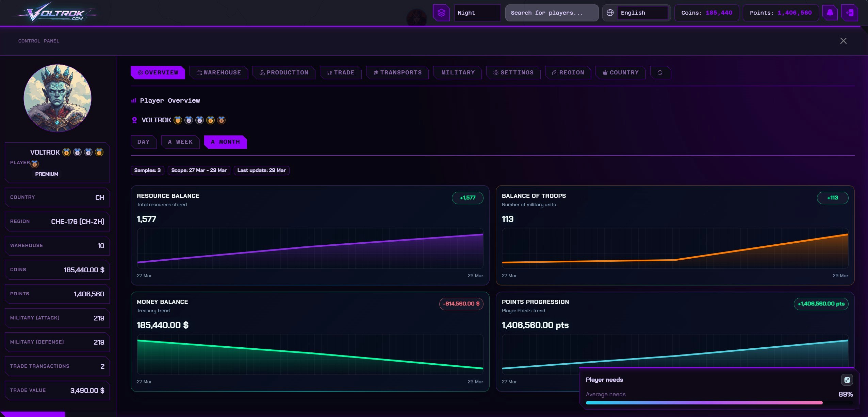Click the Points total button

(780, 13)
